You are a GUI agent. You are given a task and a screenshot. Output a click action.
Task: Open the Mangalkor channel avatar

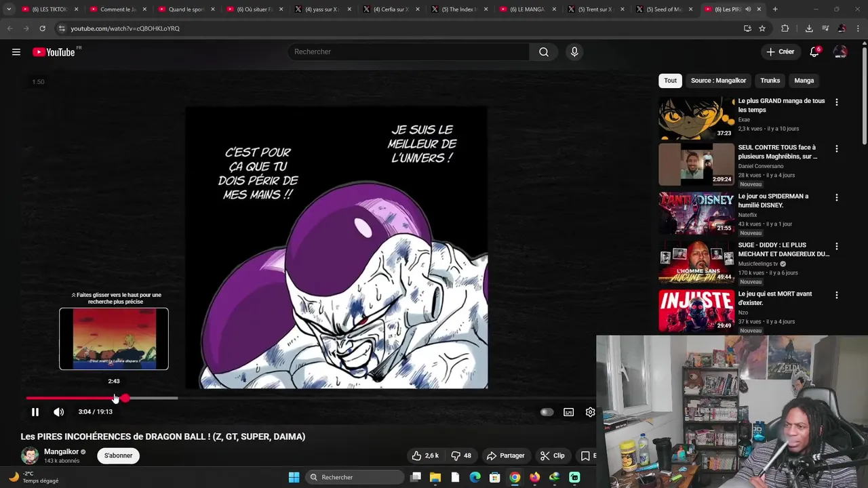click(30, 455)
